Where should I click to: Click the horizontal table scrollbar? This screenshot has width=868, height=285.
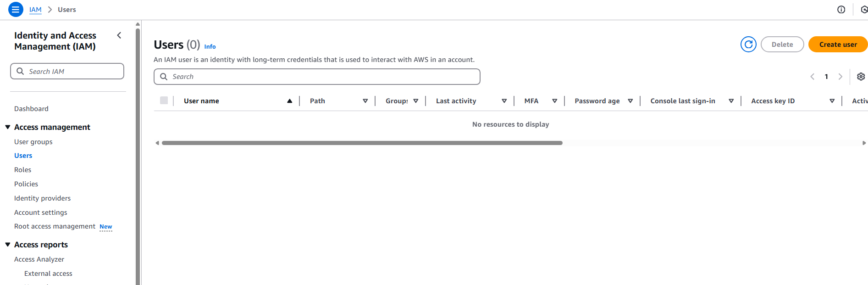(362, 143)
